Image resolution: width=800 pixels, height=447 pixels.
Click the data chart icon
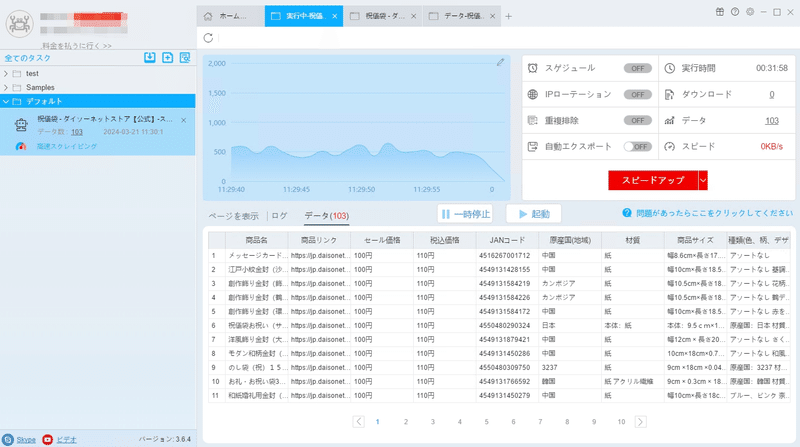tap(669, 120)
